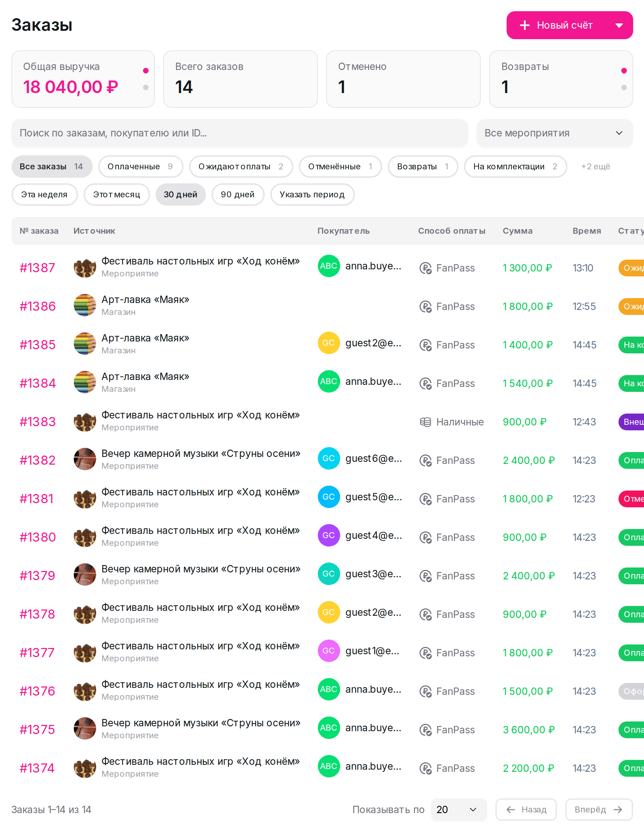Screen dimensions: 644x832
Task: Click concert thumbnail in order #1382
Action: point(85,459)
